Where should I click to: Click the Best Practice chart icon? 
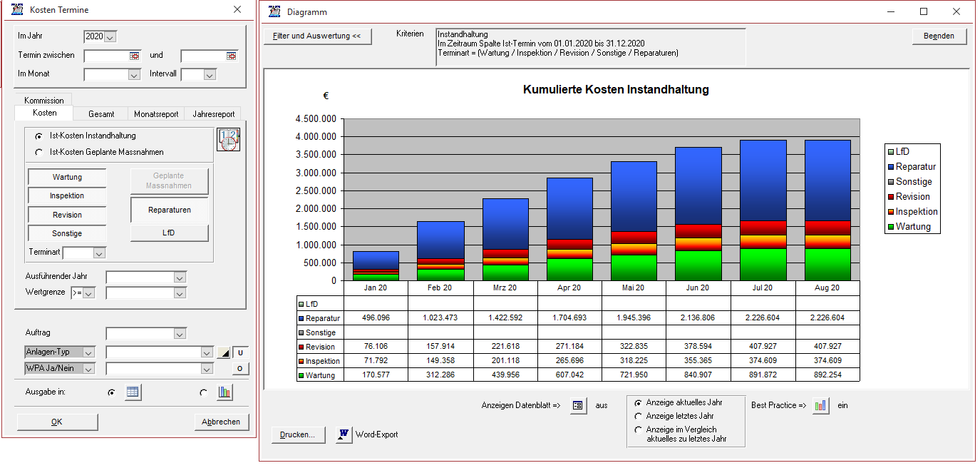coord(820,405)
